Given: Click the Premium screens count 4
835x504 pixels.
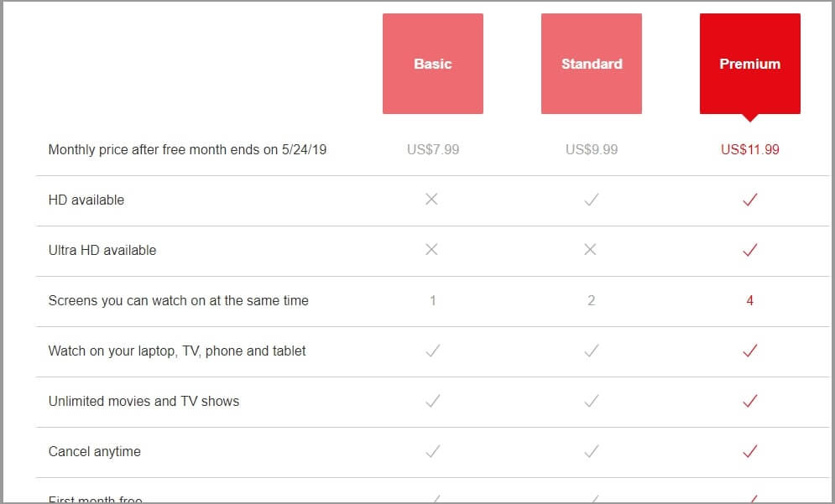Looking at the screenshot, I should (x=749, y=301).
